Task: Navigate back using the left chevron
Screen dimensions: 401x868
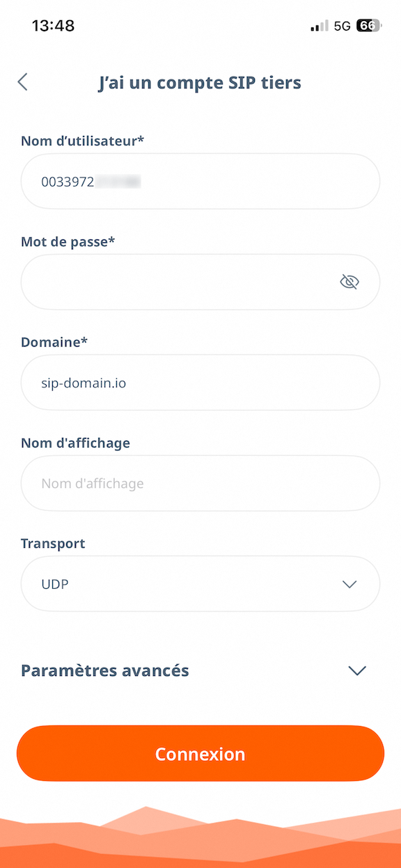Action: (22, 82)
